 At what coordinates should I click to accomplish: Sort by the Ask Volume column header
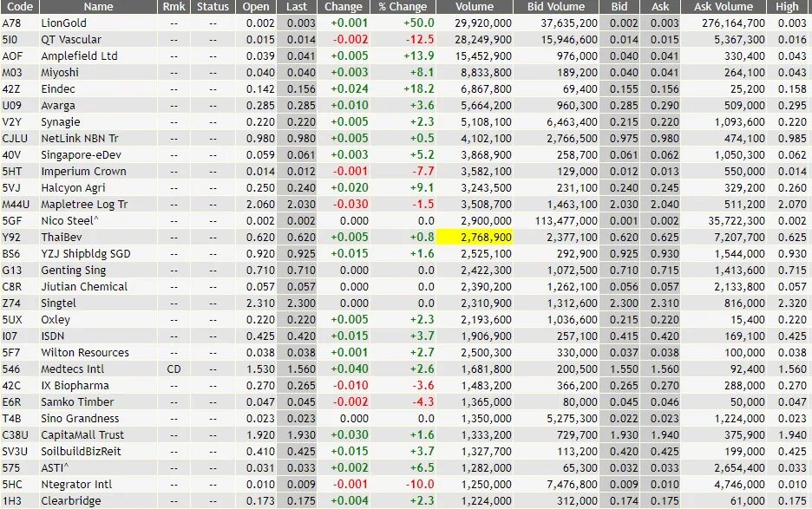[724, 7]
